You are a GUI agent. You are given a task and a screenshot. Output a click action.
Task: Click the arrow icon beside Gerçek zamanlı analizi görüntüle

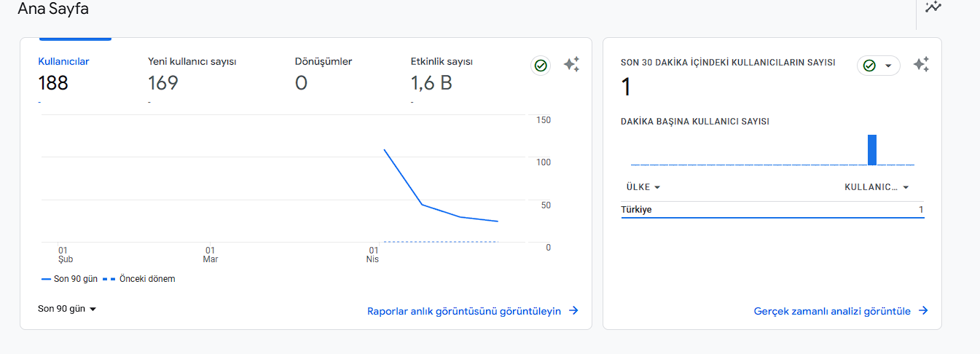(923, 311)
